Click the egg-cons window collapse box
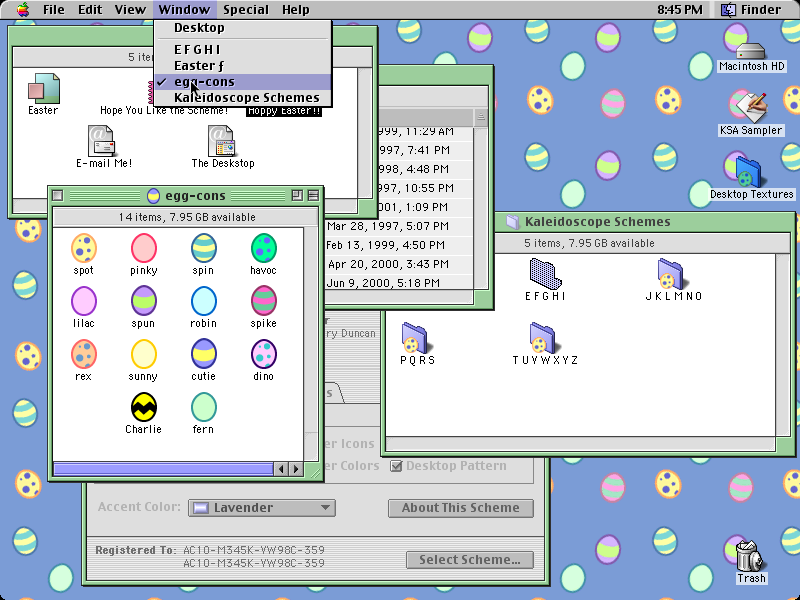The image size is (800, 600). tap(313, 195)
